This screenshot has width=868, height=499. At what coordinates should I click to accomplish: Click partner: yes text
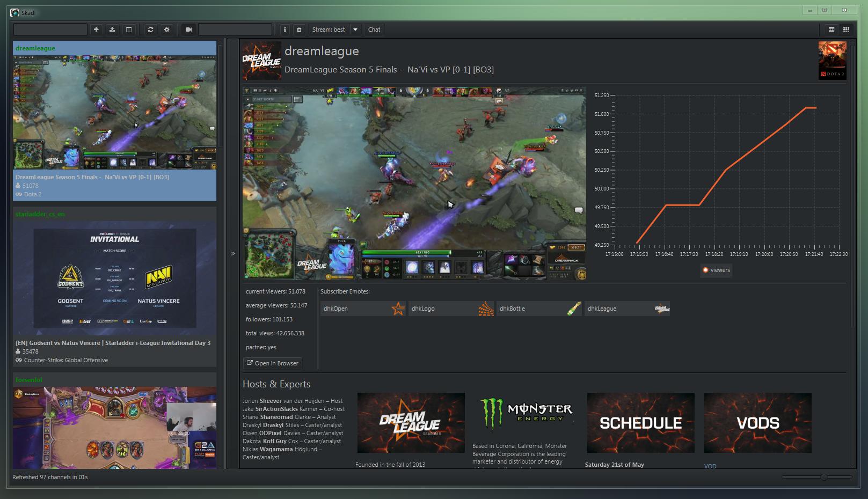coord(261,347)
